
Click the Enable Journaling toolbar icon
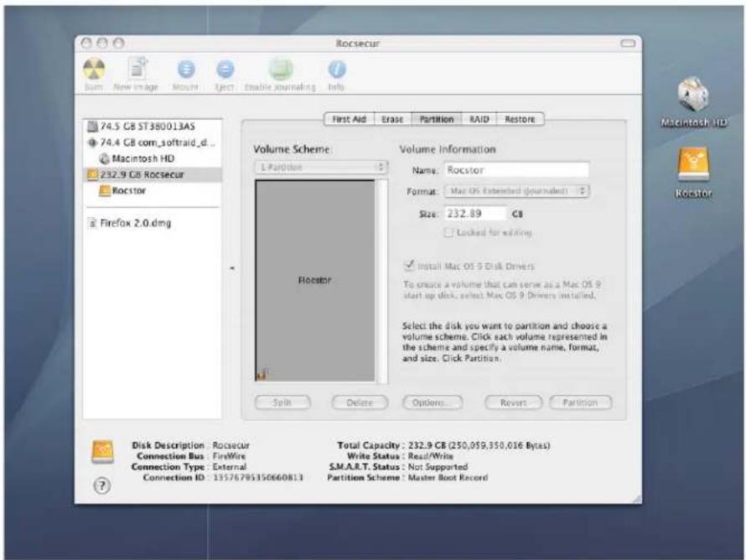coord(281,70)
